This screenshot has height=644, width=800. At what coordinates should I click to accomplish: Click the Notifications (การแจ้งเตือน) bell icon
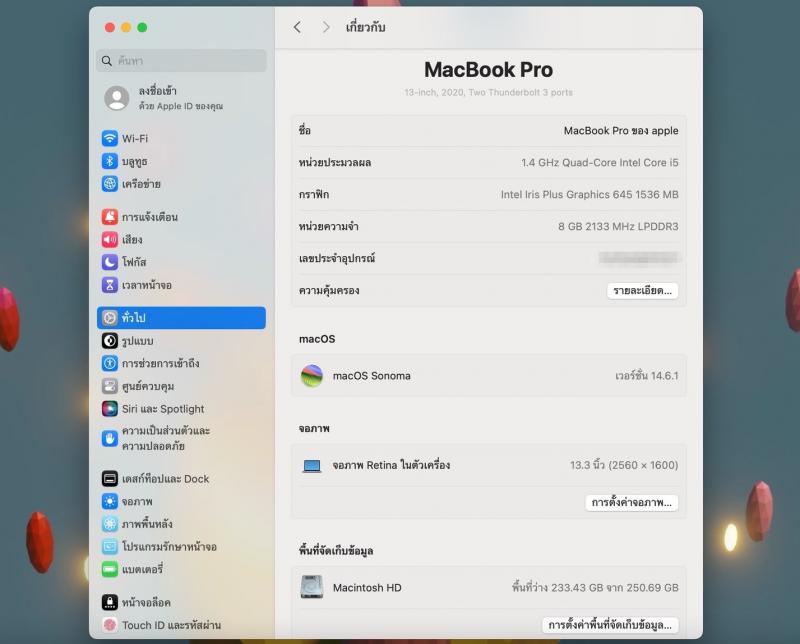(110, 217)
